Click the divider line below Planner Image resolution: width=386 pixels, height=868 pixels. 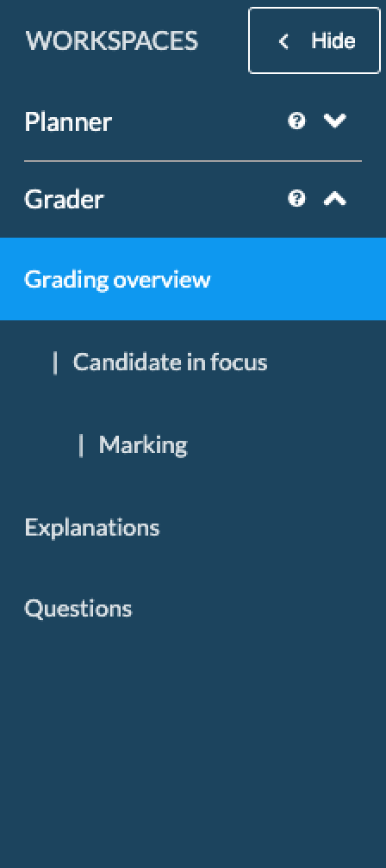point(193,161)
